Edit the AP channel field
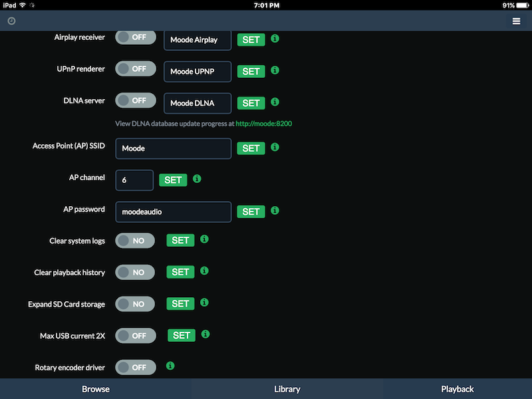Viewport: 532px width, 399px height. pos(134,180)
